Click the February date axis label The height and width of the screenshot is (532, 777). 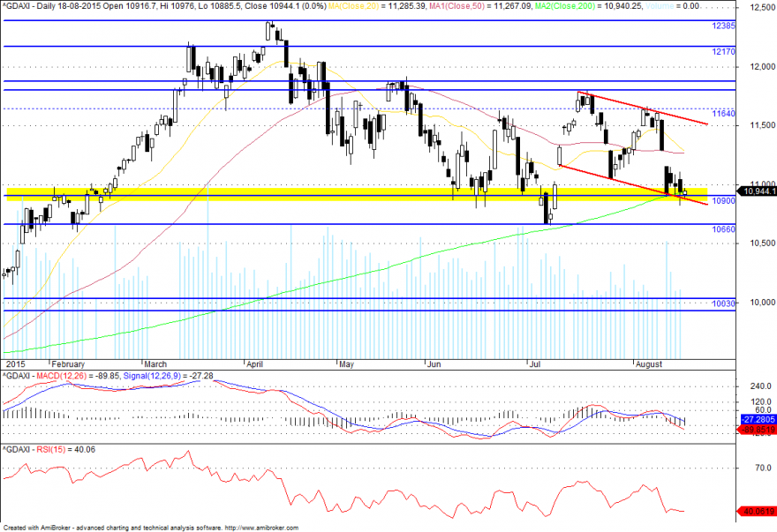[x=68, y=364]
